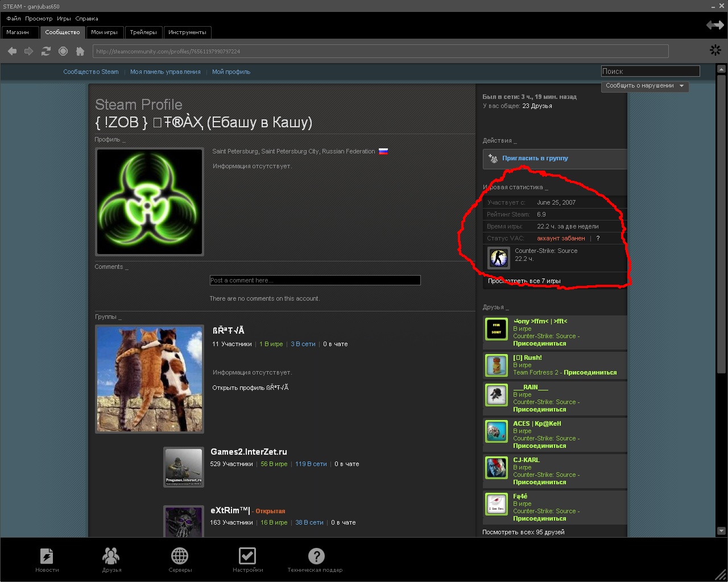This screenshot has width=728, height=582.
Task: Open the eXtRim group avatar
Action: click(x=184, y=521)
